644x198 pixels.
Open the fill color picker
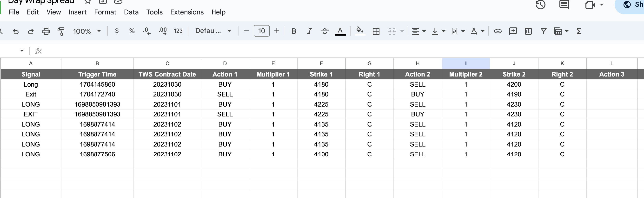(x=360, y=31)
